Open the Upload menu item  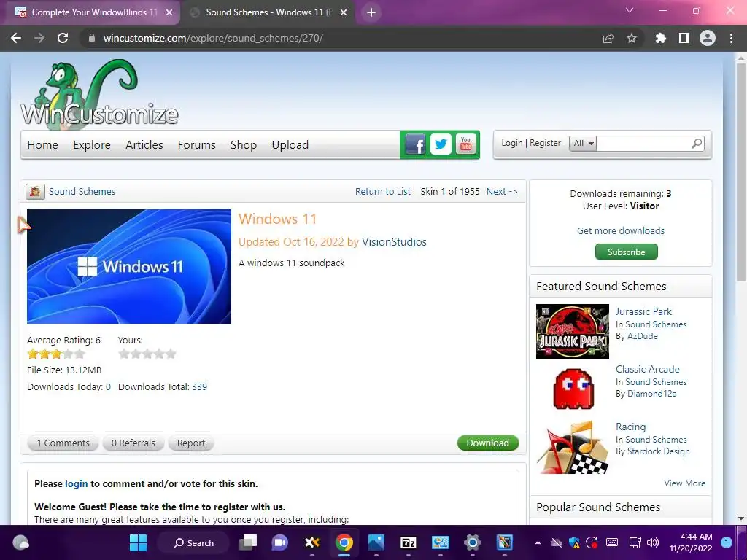click(x=290, y=145)
